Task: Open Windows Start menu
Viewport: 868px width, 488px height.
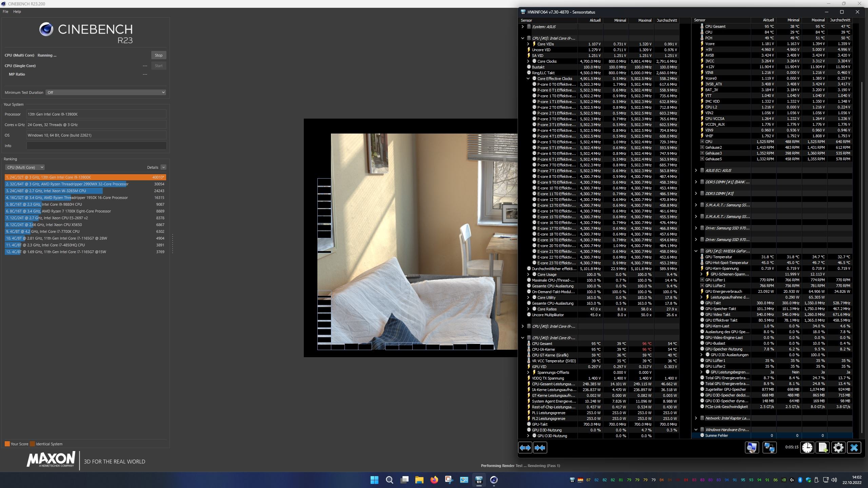Action: point(374,480)
